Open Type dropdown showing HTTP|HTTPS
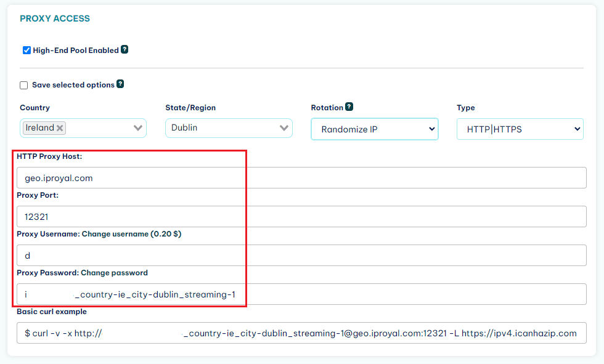Viewport: 604px width, 364px height. 520,129
